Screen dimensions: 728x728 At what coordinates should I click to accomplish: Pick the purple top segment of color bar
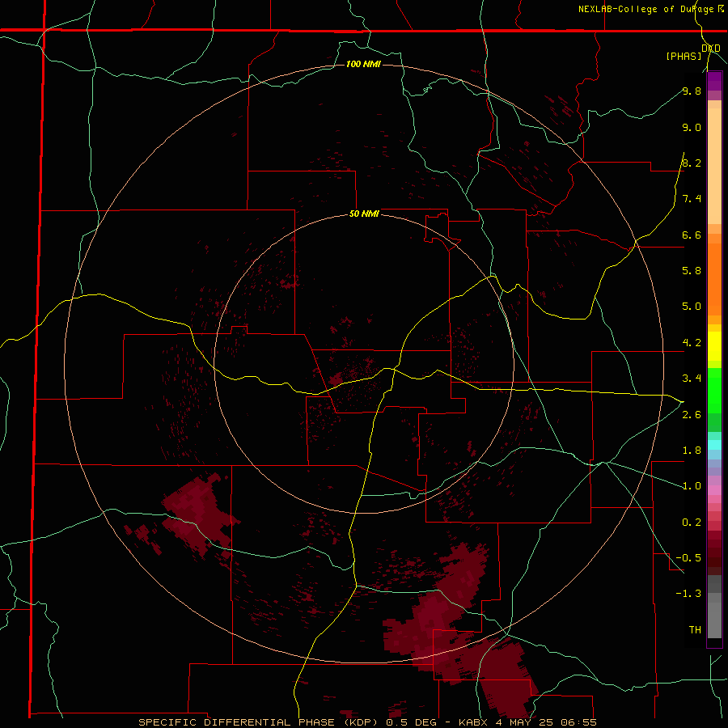(714, 81)
